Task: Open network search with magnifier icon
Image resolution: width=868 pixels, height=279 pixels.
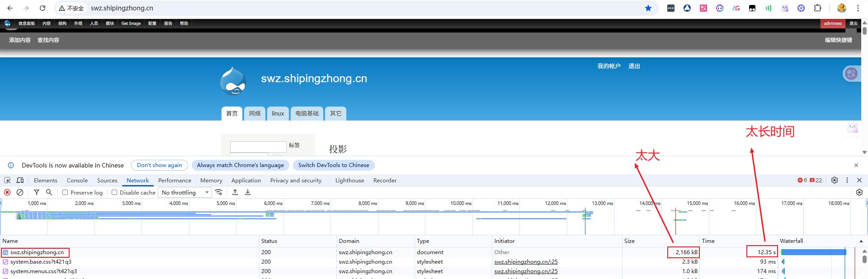Action: (49, 192)
